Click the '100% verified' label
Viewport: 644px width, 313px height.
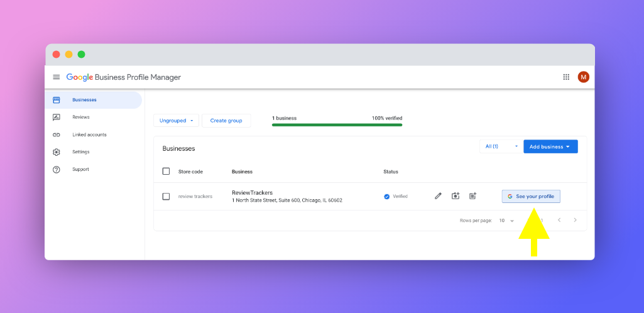(x=387, y=118)
